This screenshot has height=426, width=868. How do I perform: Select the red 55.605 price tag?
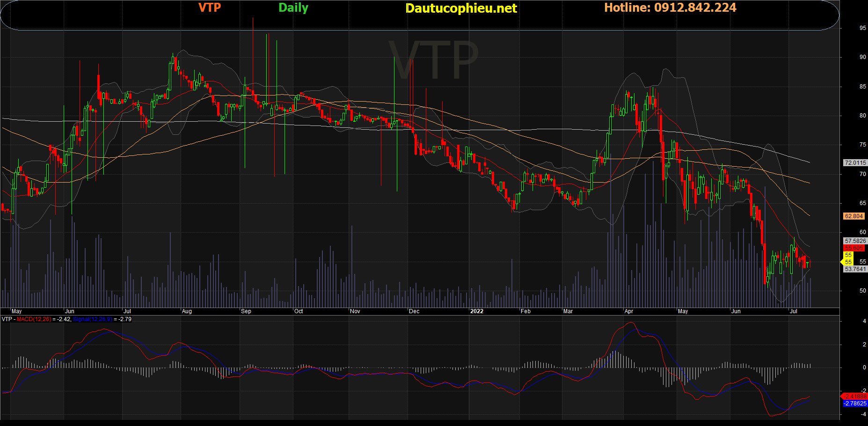854,248
